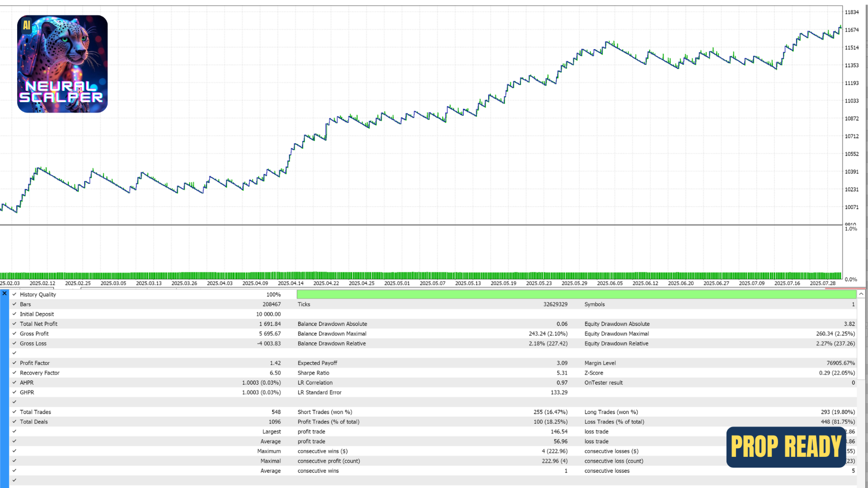The height and width of the screenshot is (488, 868).
Task: Click the Neural Scalper cheetah logo
Action: pyautogui.click(x=62, y=64)
